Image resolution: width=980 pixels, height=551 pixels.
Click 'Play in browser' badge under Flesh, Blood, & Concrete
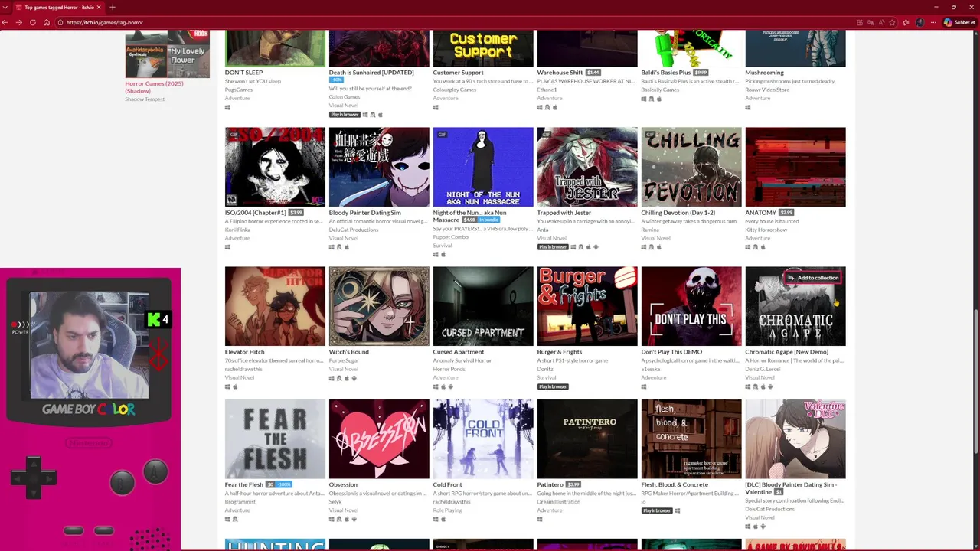click(657, 510)
